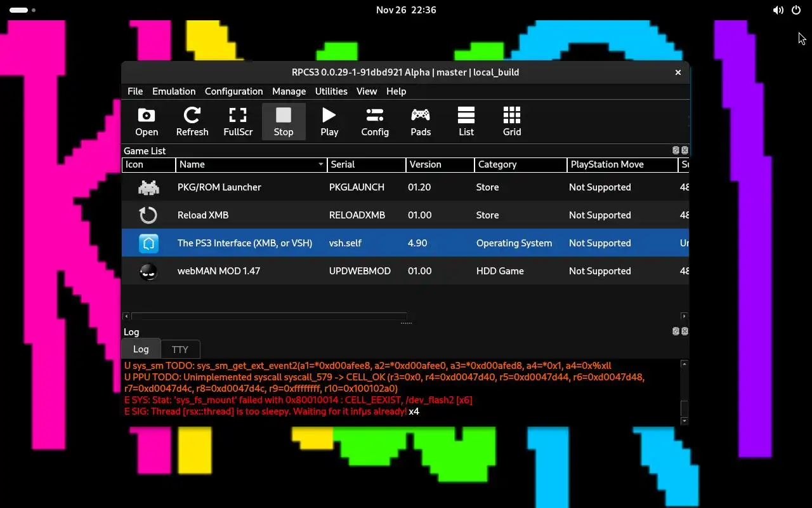Enter fullscreen with the FullScr icon
812x508 pixels.
coord(238,121)
